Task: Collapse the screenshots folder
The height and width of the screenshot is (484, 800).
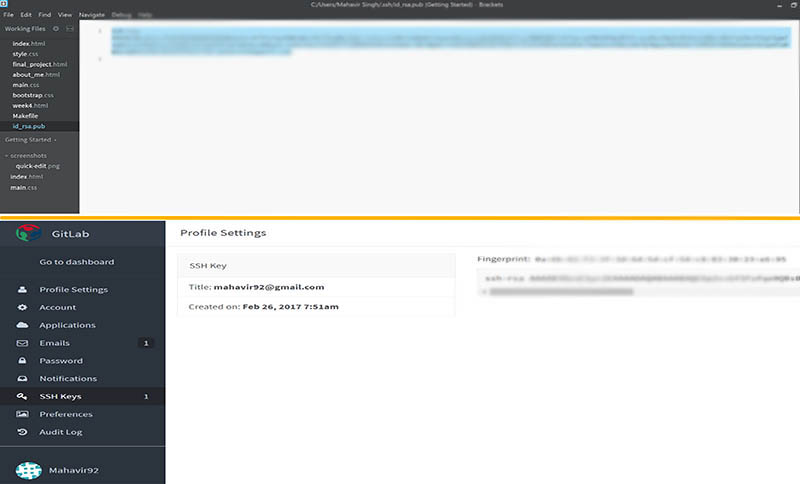Action: (x=26, y=156)
